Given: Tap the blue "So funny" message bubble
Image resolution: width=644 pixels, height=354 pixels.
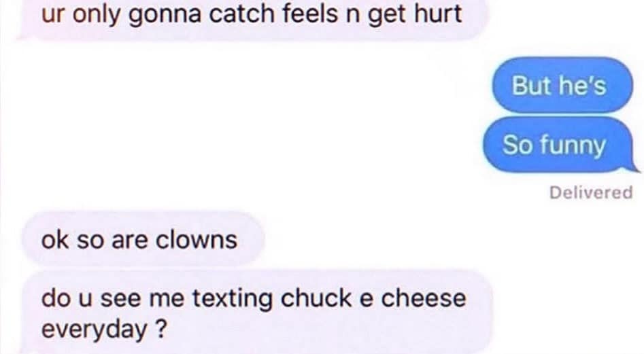Looking at the screenshot, I should [558, 145].
